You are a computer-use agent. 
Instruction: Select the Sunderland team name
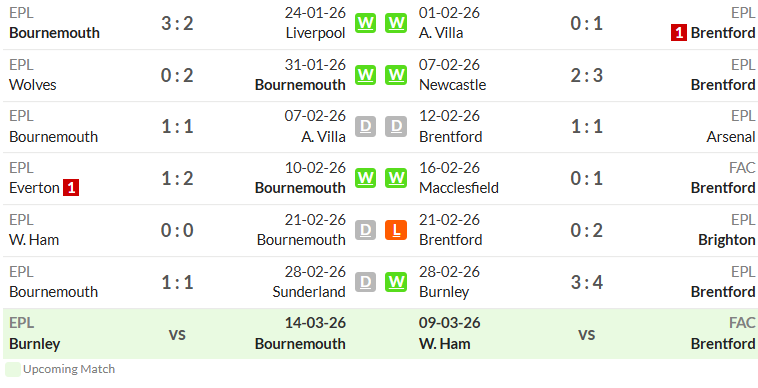point(309,292)
